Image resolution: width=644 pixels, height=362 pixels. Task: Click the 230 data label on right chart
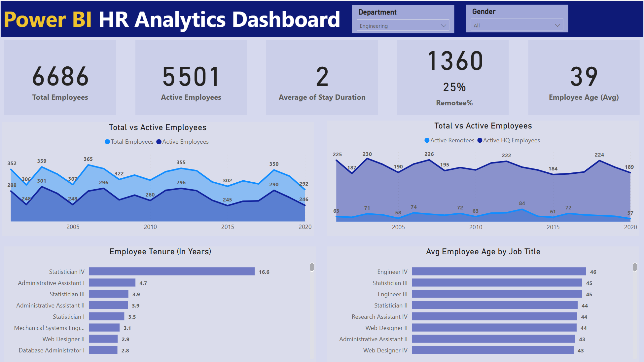[367, 154]
